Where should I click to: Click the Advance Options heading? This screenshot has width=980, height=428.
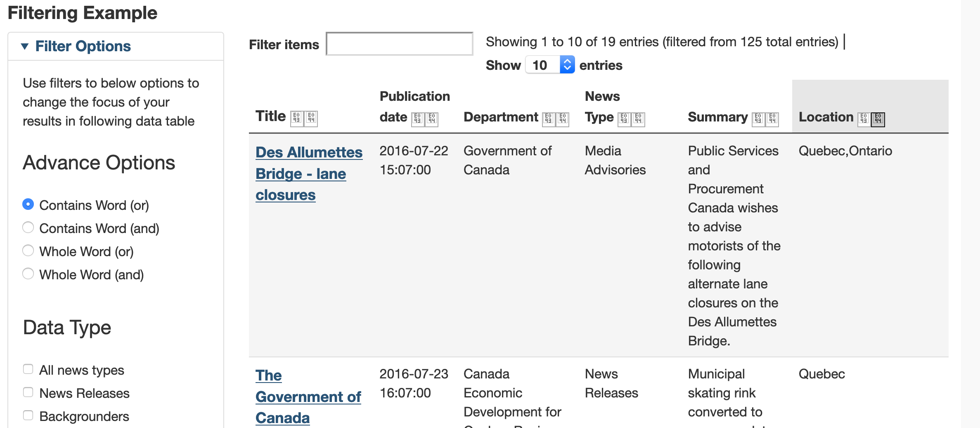[x=99, y=163]
